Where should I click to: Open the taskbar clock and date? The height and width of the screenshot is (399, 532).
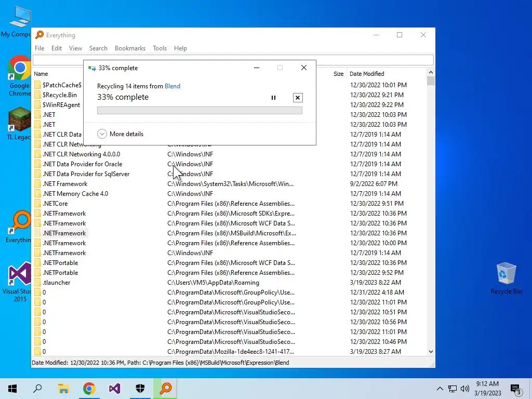click(487, 389)
